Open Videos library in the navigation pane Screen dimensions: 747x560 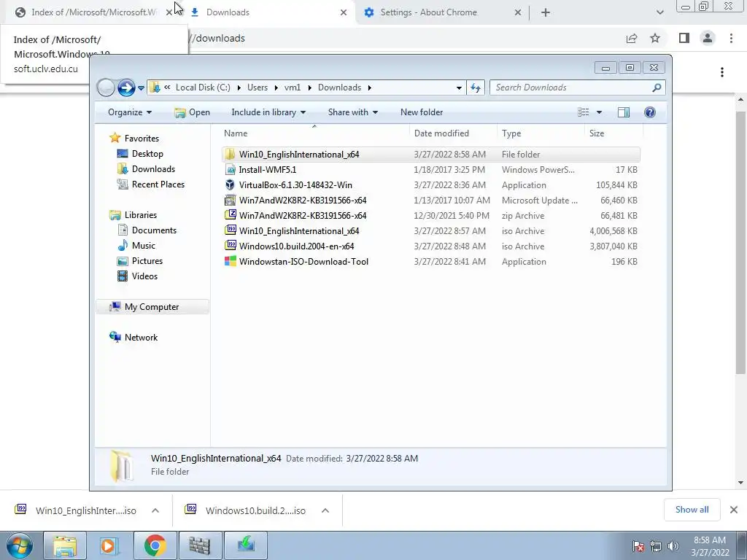coord(144,276)
